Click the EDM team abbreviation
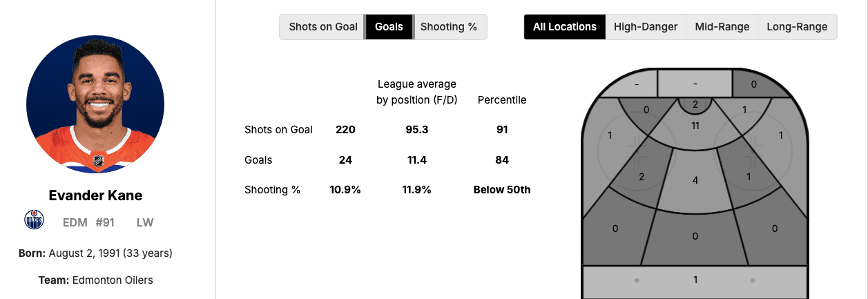The height and width of the screenshot is (299, 868). pos(75,222)
